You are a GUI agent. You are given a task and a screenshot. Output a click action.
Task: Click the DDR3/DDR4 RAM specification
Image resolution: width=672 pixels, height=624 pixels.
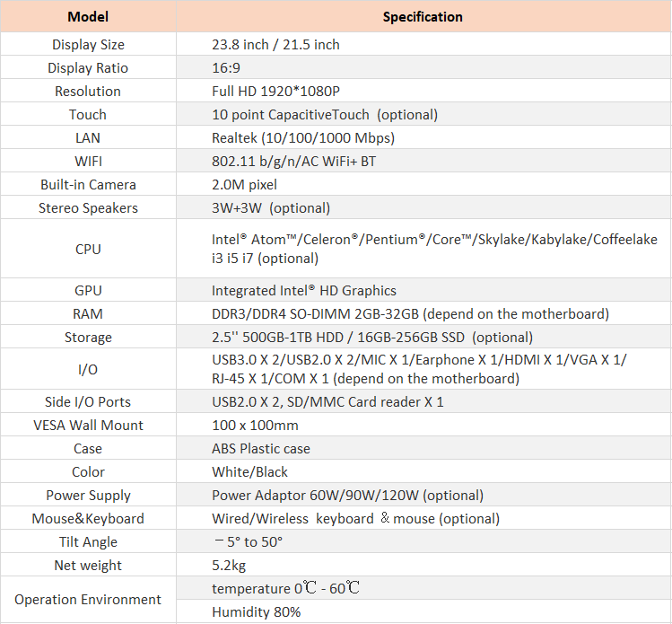tap(410, 314)
